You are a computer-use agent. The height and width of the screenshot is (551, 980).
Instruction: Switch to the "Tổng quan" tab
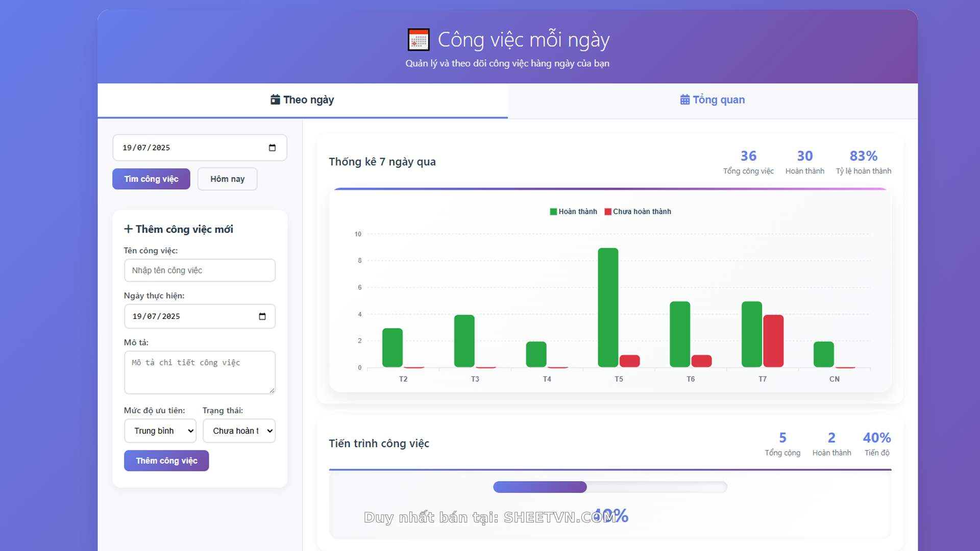[712, 99]
